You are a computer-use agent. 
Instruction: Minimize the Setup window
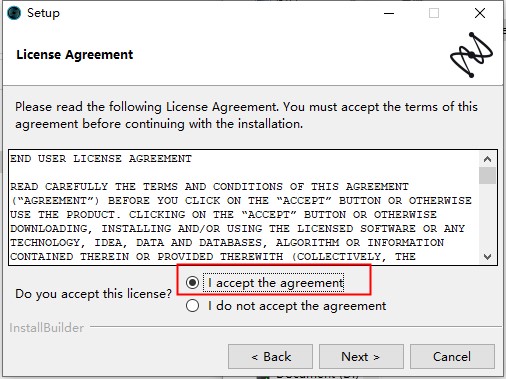coord(389,13)
